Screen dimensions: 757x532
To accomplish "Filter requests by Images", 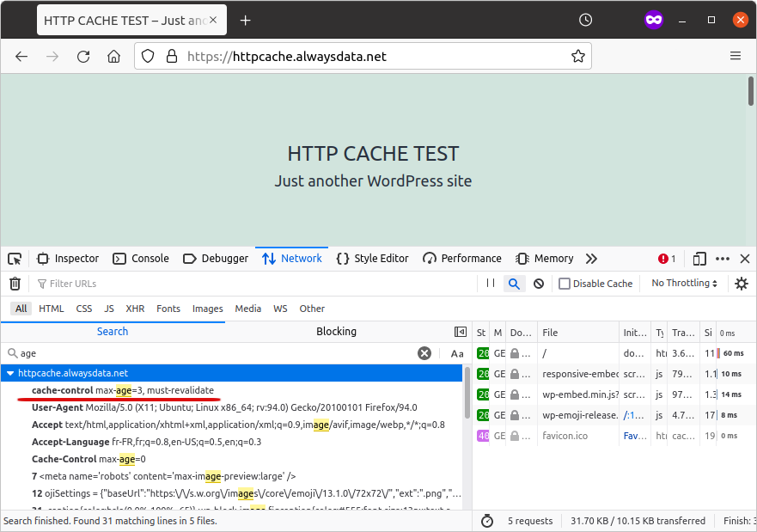I will pos(208,309).
